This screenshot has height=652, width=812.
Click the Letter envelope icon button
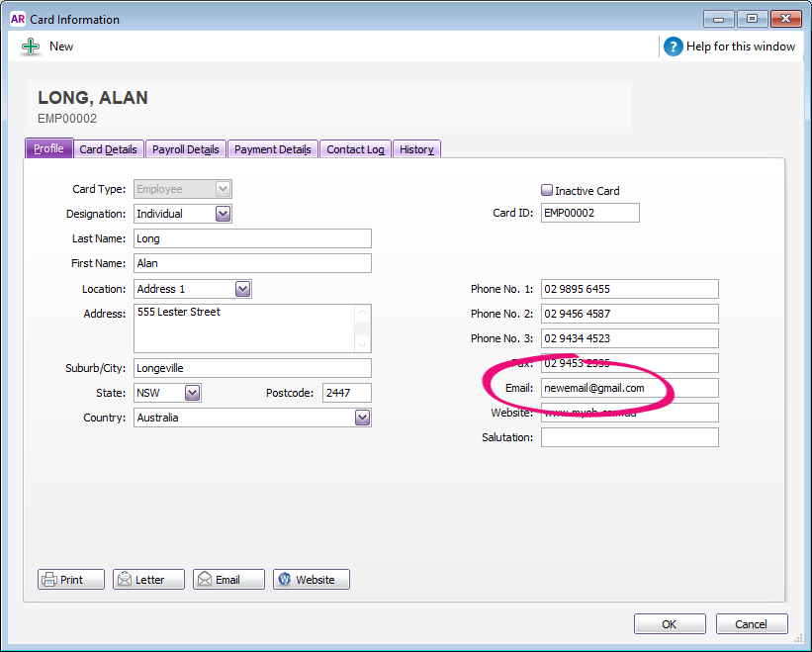[x=125, y=580]
